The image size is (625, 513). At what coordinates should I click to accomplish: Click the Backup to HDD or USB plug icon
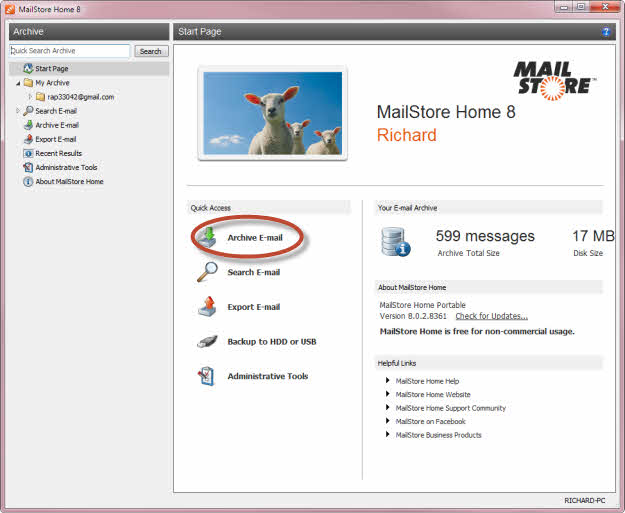pyautogui.click(x=207, y=341)
